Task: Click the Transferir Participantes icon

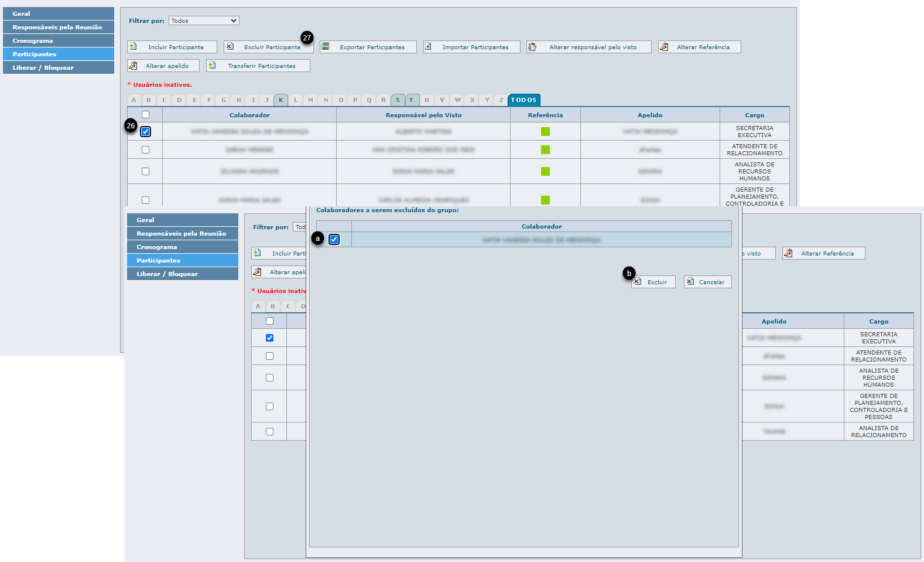Action: click(213, 66)
